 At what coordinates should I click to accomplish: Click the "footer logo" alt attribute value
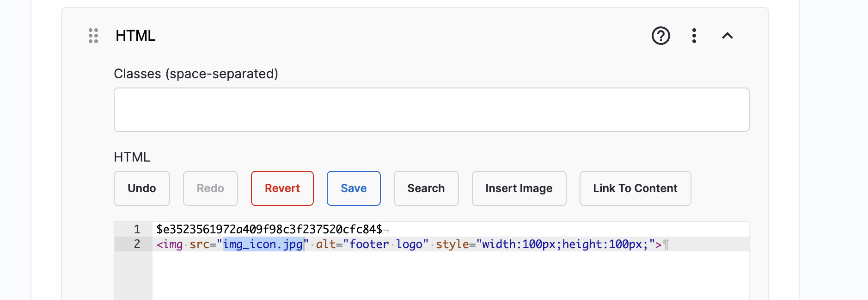[x=385, y=244]
